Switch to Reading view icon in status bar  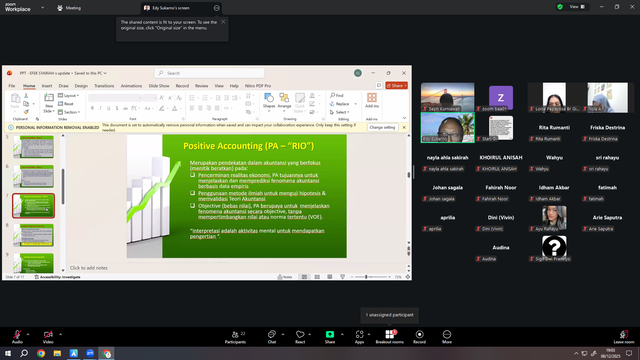point(330,277)
